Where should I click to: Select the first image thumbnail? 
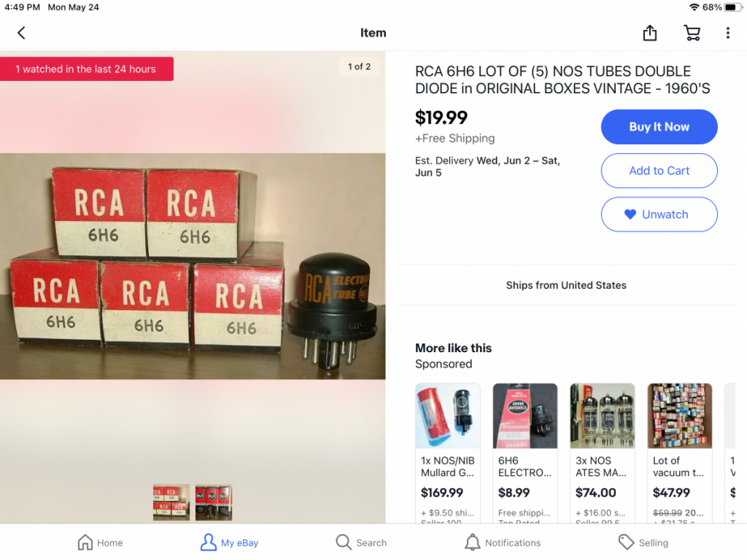(x=171, y=502)
